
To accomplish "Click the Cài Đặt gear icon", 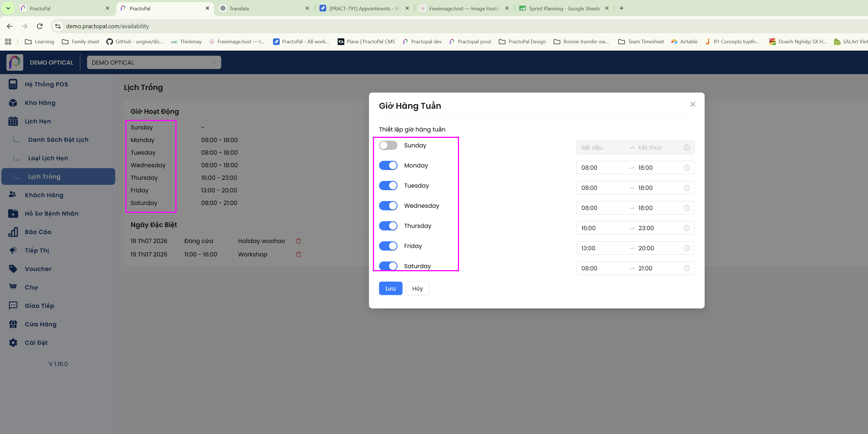I will 13,343.
